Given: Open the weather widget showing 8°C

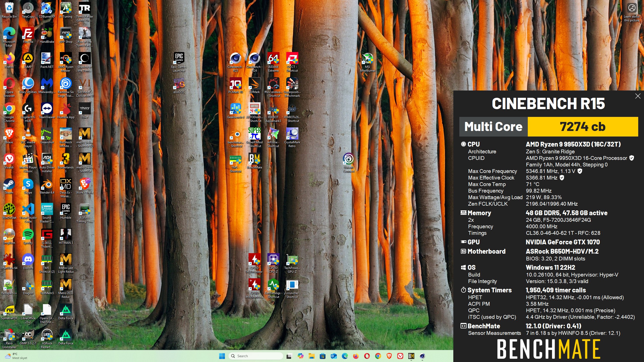Looking at the screenshot, I should 16,356.
